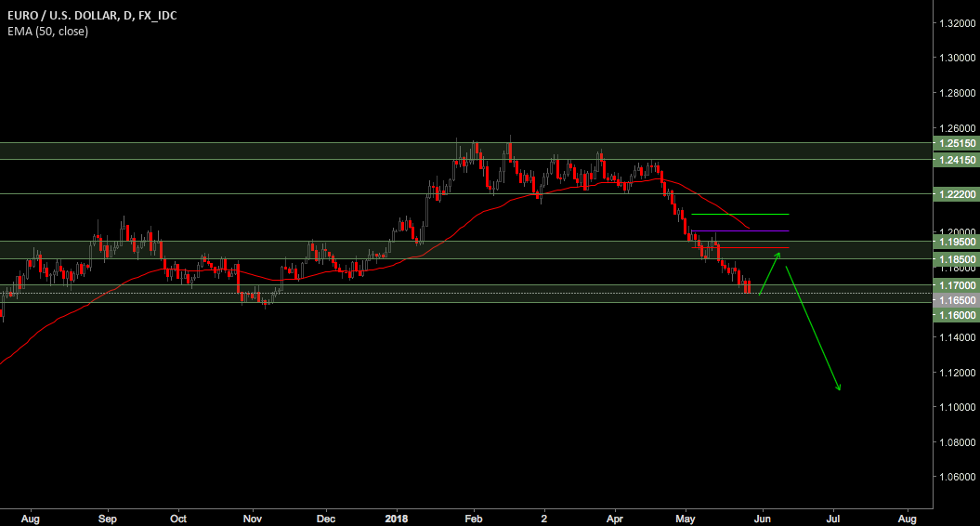Screen dimensions: 980x526
Task: Click the Sep label on time axis
Action: click(108, 519)
